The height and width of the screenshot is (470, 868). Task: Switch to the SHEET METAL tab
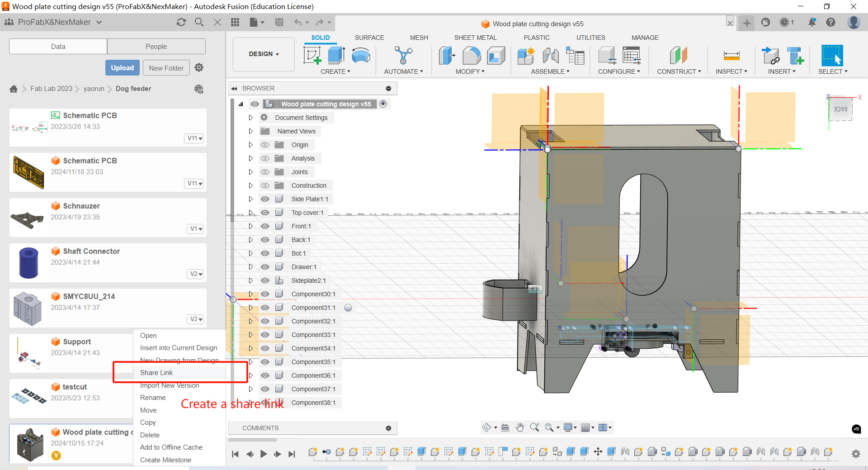[x=475, y=38]
